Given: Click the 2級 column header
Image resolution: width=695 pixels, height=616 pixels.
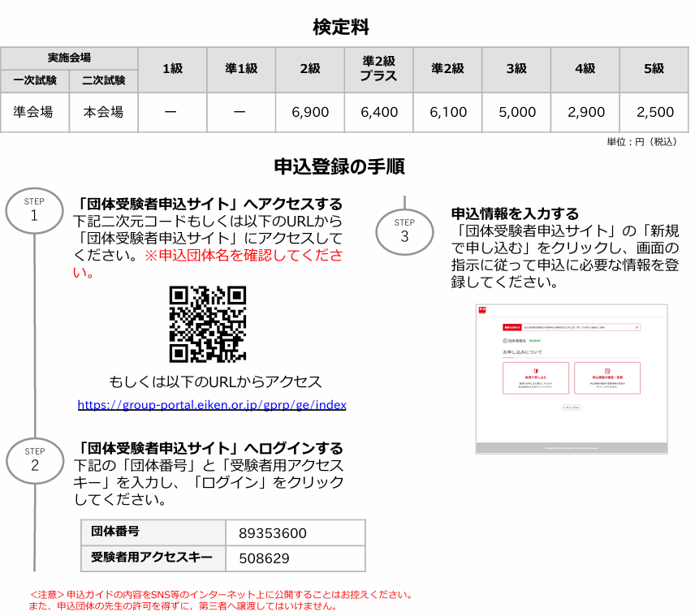Looking at the screenshot, I should coord(309,69).
